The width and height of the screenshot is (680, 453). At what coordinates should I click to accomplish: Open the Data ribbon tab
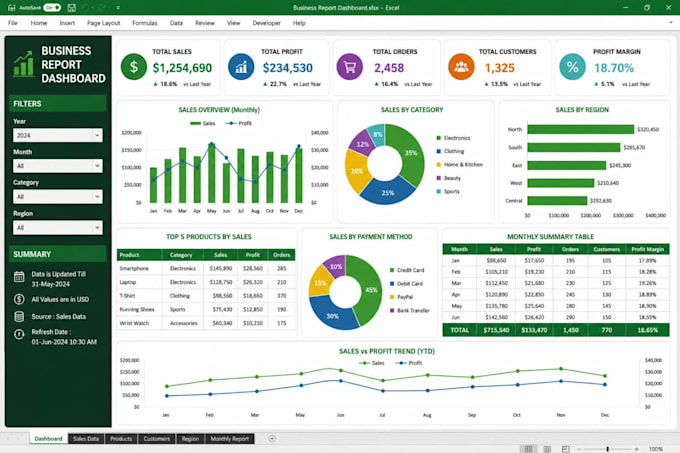point(176,23)
